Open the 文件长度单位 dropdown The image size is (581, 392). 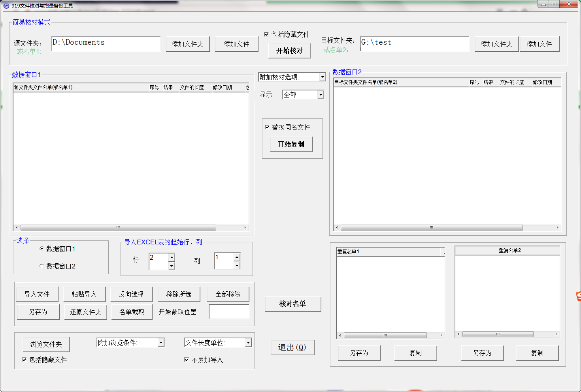point(248,343)
